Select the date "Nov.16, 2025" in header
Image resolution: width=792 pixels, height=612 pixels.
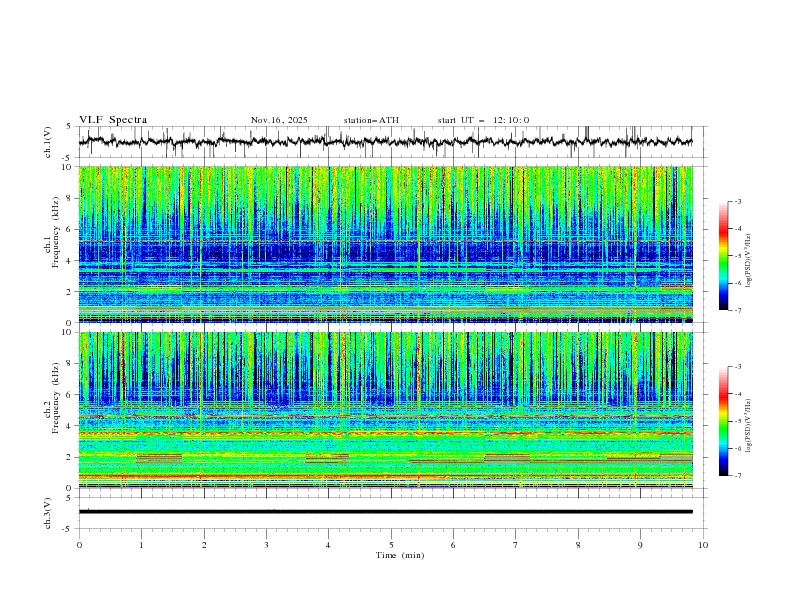(279, 120)
